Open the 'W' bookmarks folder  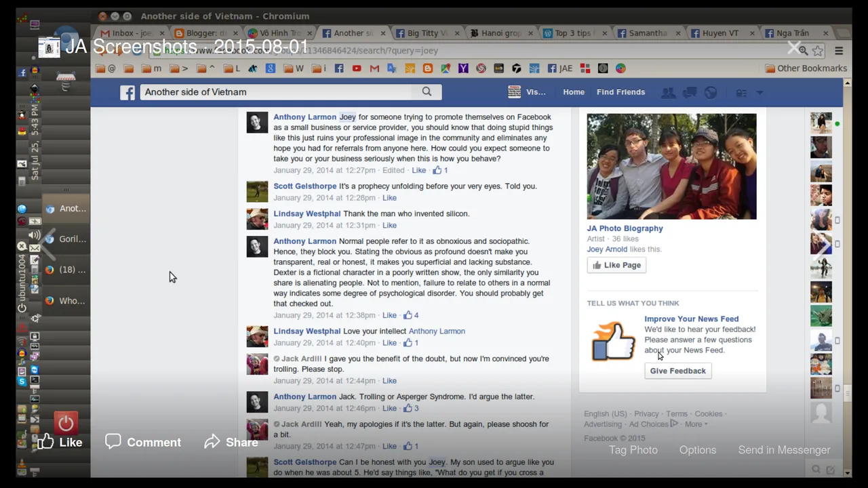[x=294, y=68]
